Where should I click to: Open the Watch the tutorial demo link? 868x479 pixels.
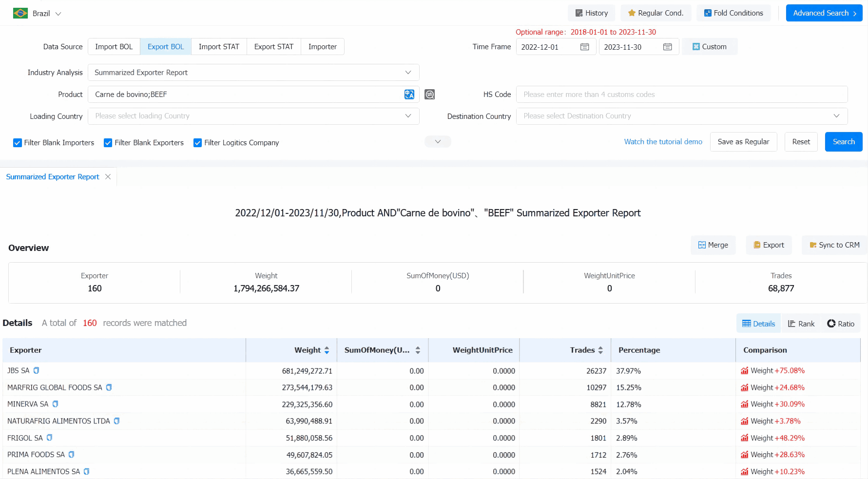[x=663, y=142]
